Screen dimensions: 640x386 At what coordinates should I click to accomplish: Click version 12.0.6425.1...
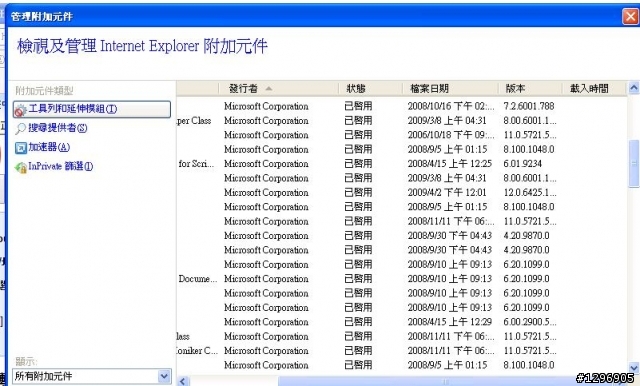click(x=530, y=192)
